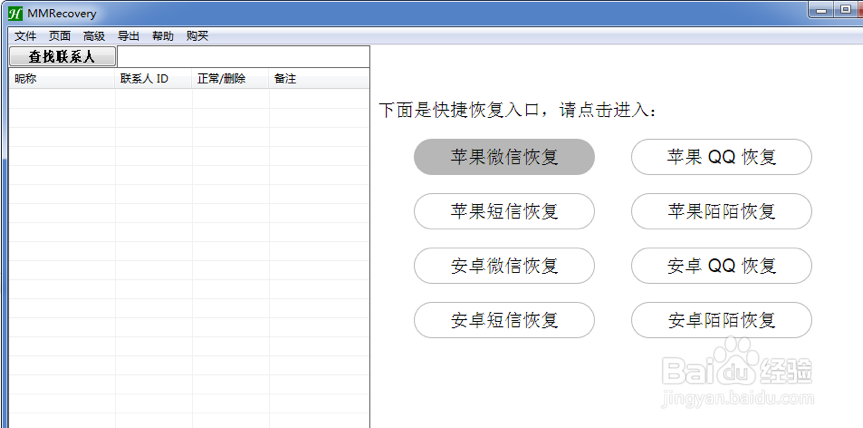The width and height of the screenshot is (863, 428).
Task: Open the 导出 menu
Action: (128, 36)
